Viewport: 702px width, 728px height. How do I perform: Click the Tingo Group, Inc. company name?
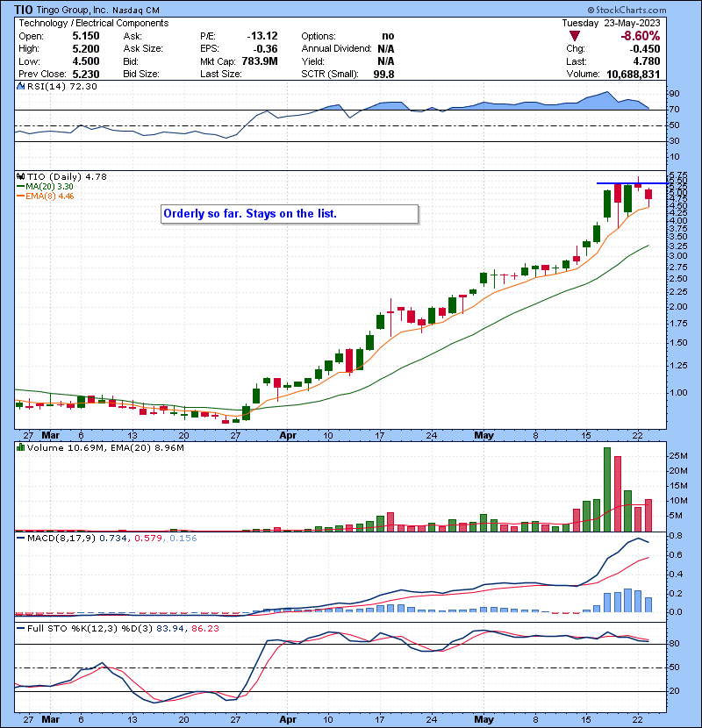pyautogui.click(x=72, y=10)
